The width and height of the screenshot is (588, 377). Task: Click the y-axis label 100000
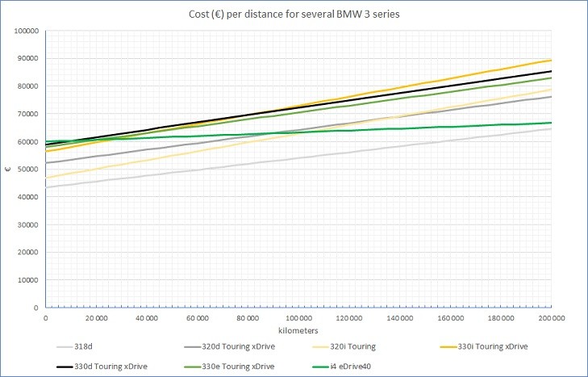27,31
